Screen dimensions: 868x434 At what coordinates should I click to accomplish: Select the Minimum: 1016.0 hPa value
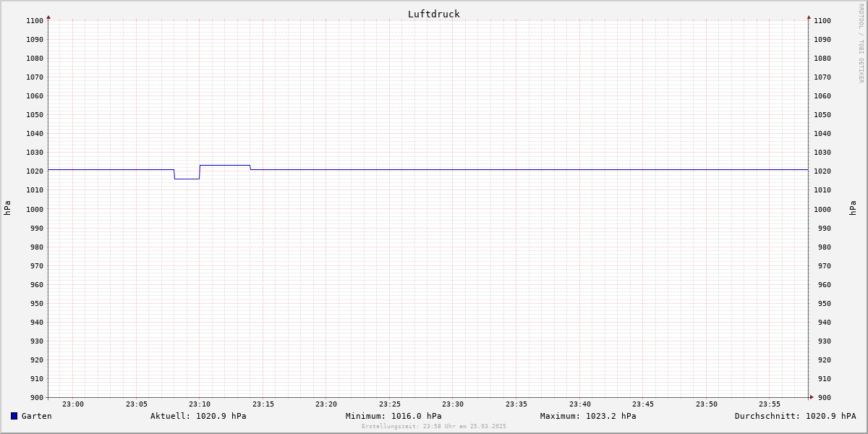point(393,416)
